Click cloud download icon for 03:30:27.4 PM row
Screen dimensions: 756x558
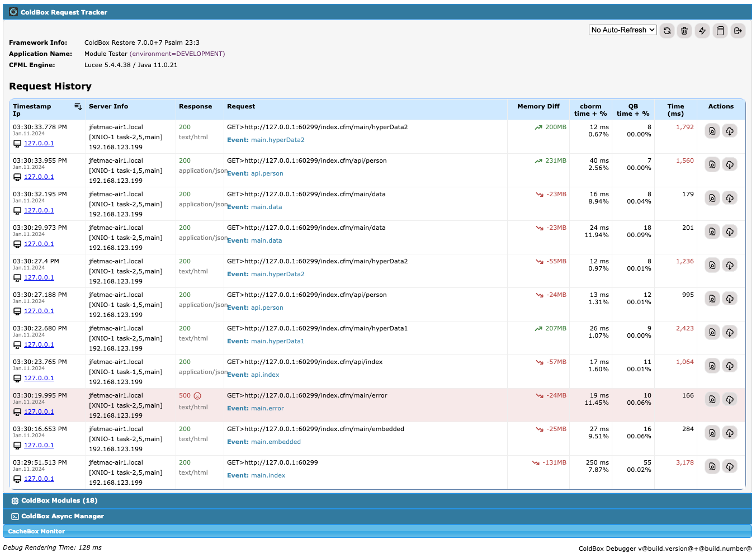(x=730, y=266)
